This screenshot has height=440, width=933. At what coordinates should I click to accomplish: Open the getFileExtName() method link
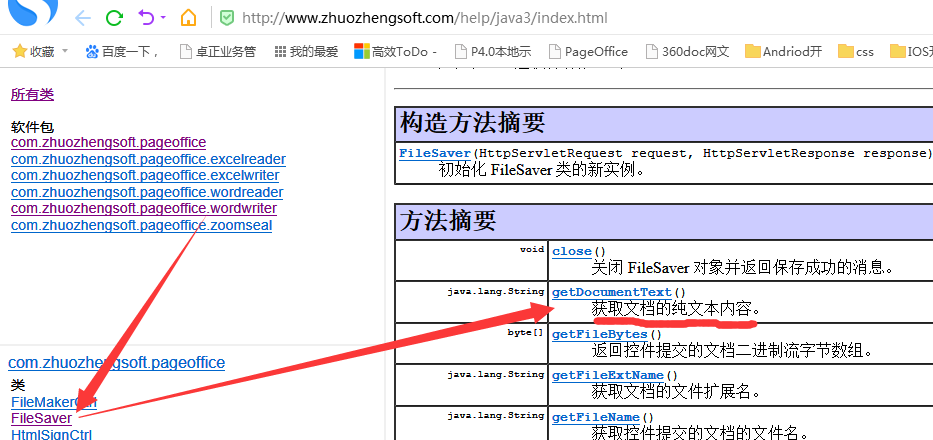tap(608, 375)
